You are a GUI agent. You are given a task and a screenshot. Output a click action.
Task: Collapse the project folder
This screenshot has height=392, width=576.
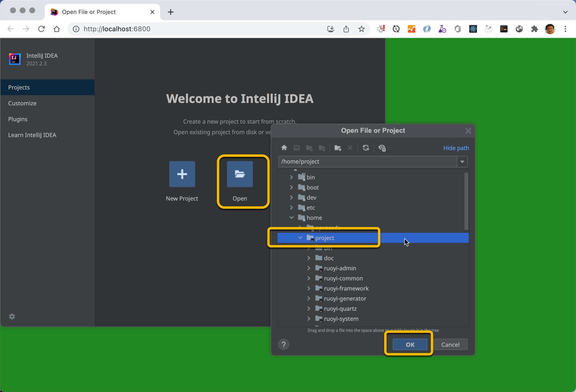tap(300, 238)
